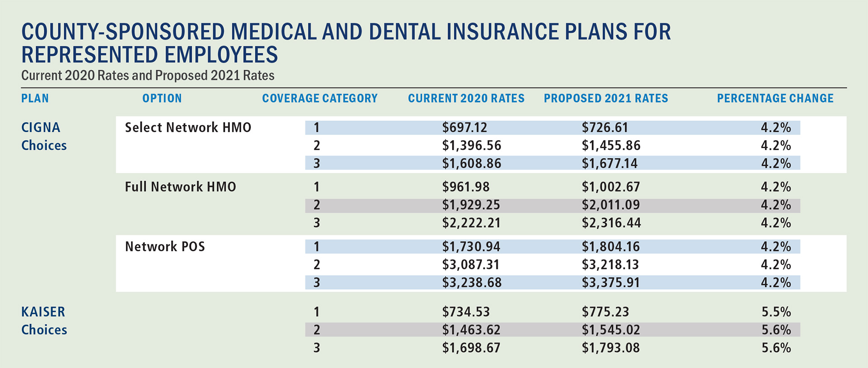Click the PLAN column header
The width and height of the screenshot is (868, 368).
(35, 98)
